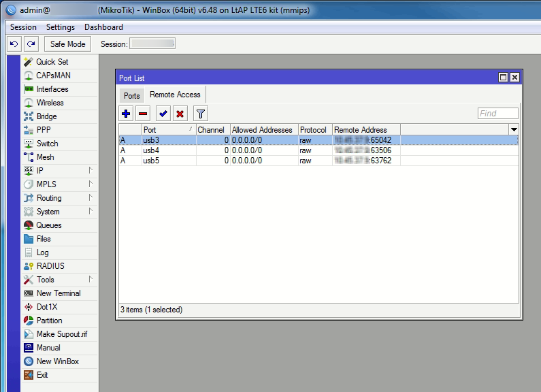Sort by Allowed Addresses column header
This screenshot has height=392, width=541.
coord(264,130)
